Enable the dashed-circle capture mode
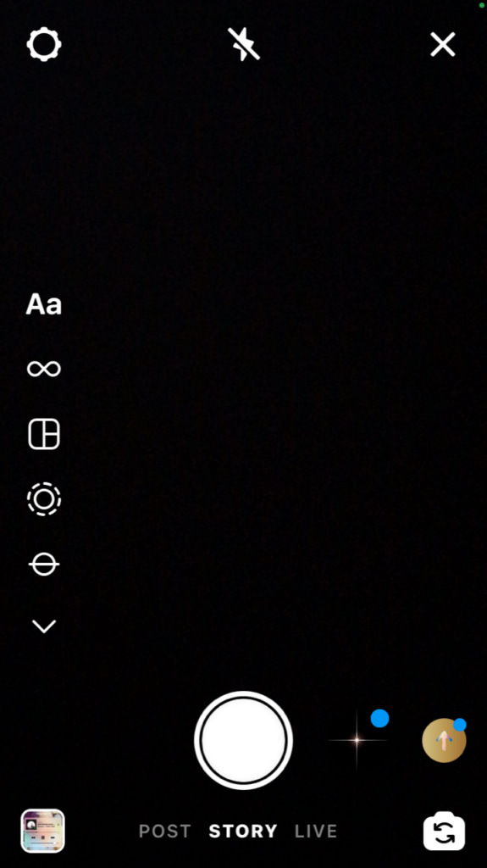This screenshot has height=868, width=487. coord(44,499)
